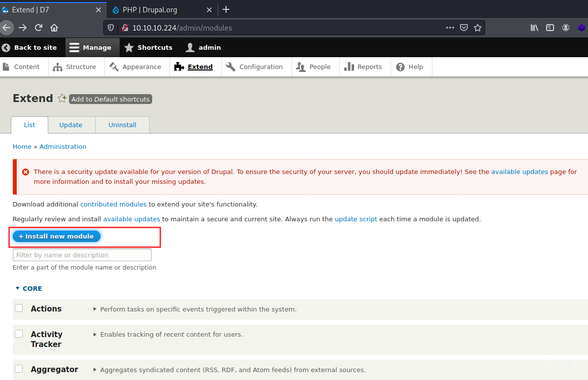Switch to the Update tab
The height and width of the screenshot is (380, 588).
pos(71,125)
